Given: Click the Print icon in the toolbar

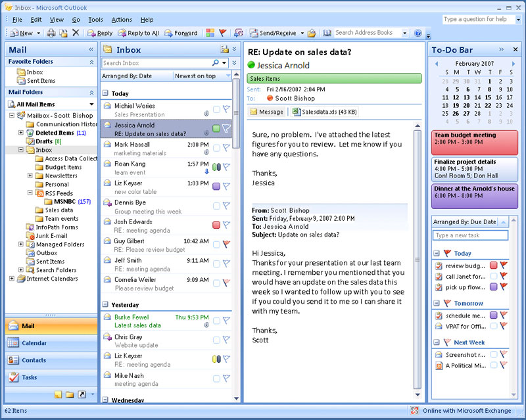Looking at the screenshot, I should pos(50,33).
